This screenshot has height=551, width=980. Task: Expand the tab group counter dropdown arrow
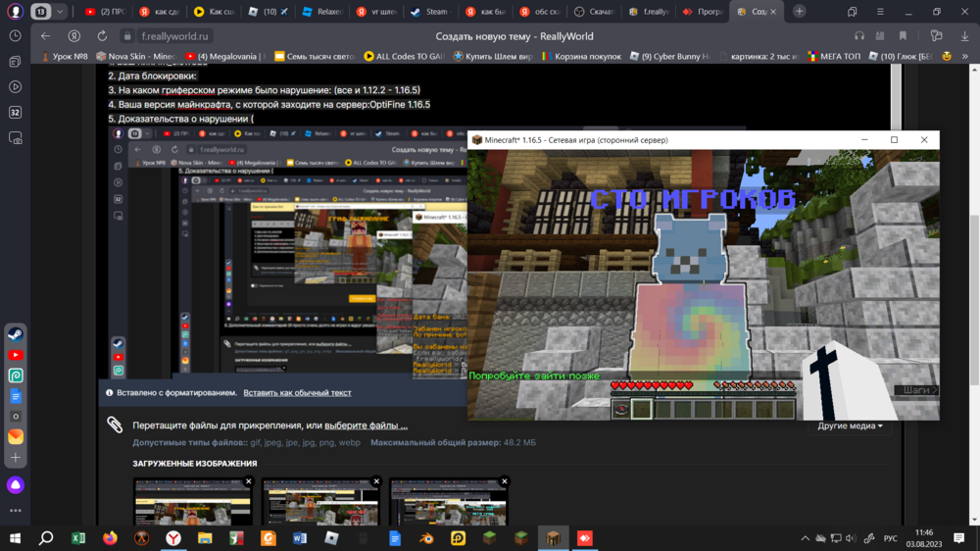click(x=60, y=11)
